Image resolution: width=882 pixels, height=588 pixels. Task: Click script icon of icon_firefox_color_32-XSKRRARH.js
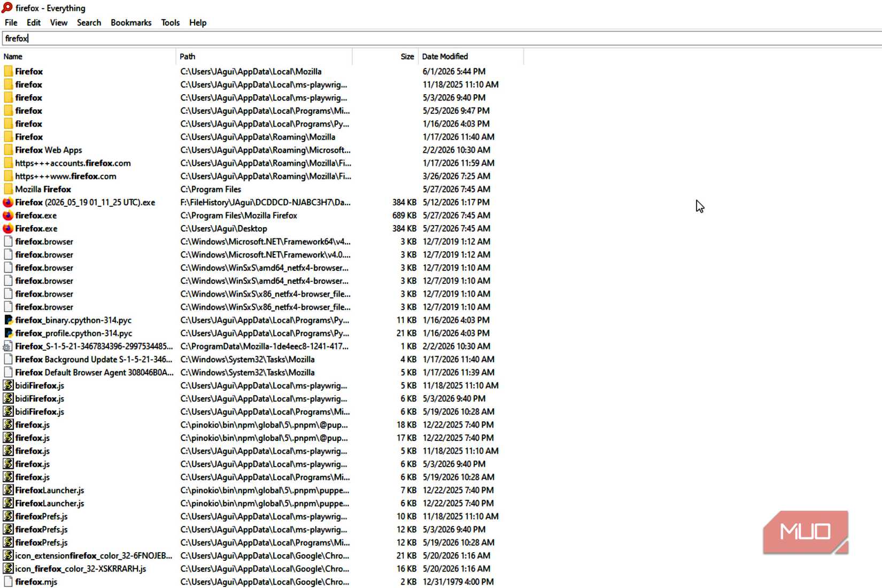[8, 569]
